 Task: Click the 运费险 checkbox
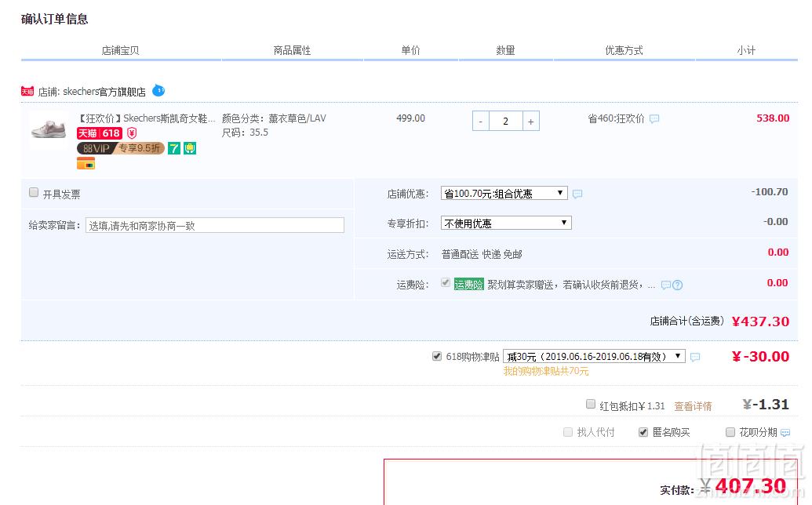[446, 282]
